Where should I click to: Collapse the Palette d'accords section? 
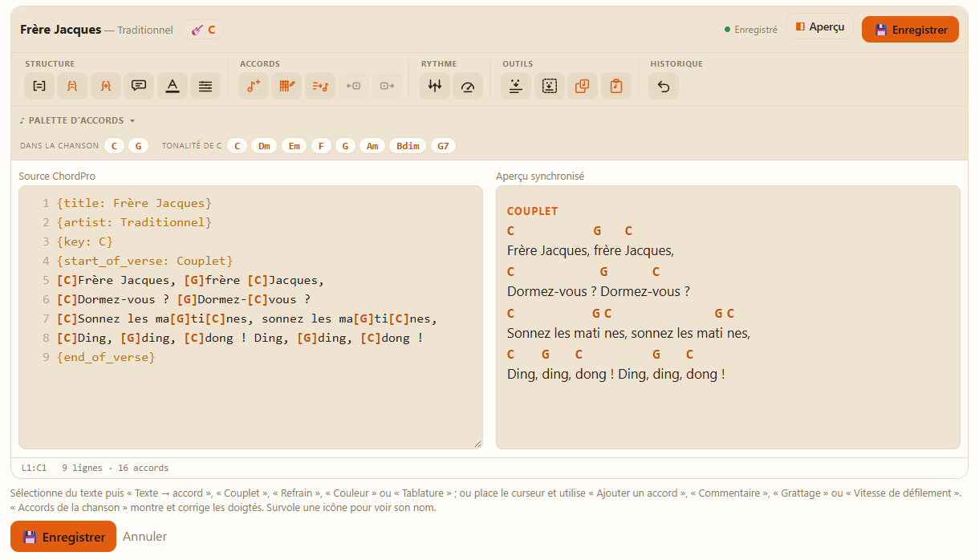click(77, 120)
